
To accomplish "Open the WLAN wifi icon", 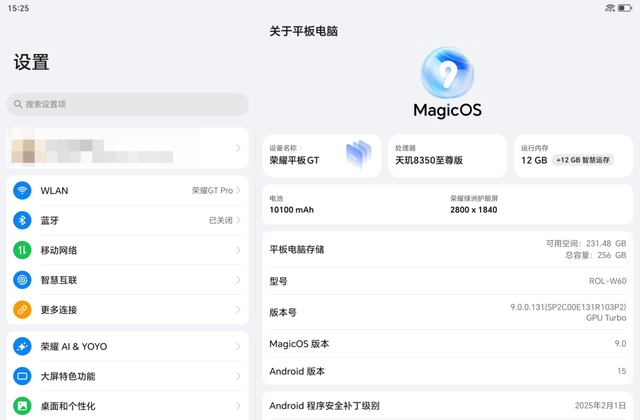I will point(22,191).
